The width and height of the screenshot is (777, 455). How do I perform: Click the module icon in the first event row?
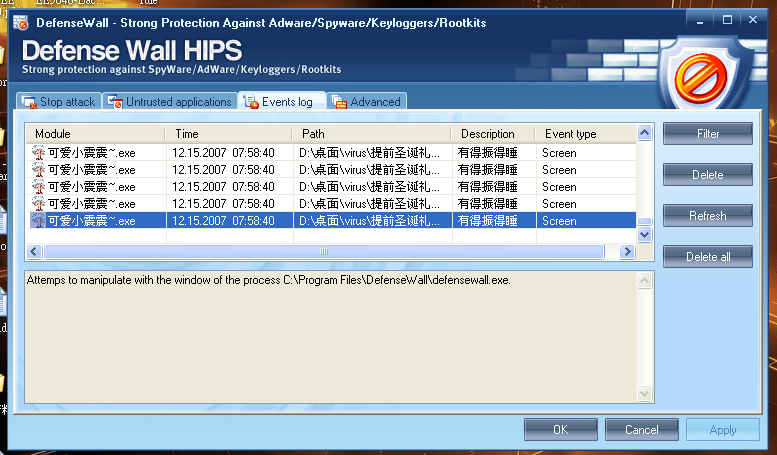point(38,153)
